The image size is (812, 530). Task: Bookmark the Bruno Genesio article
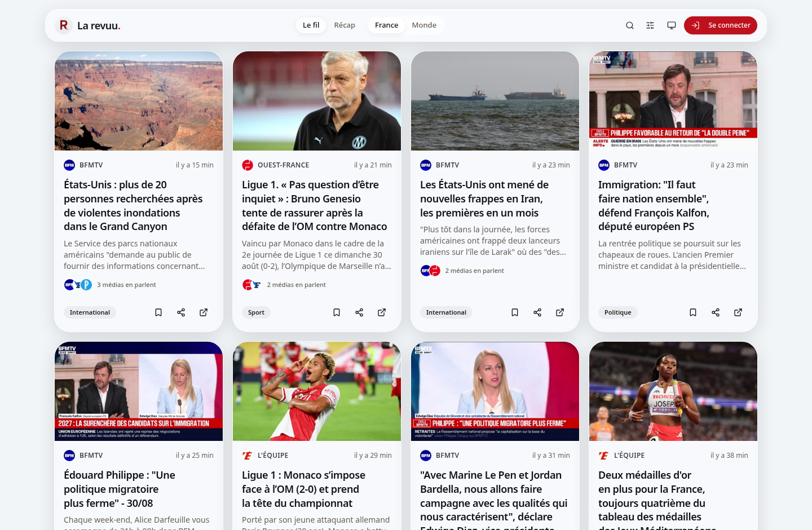pos(337,312)
